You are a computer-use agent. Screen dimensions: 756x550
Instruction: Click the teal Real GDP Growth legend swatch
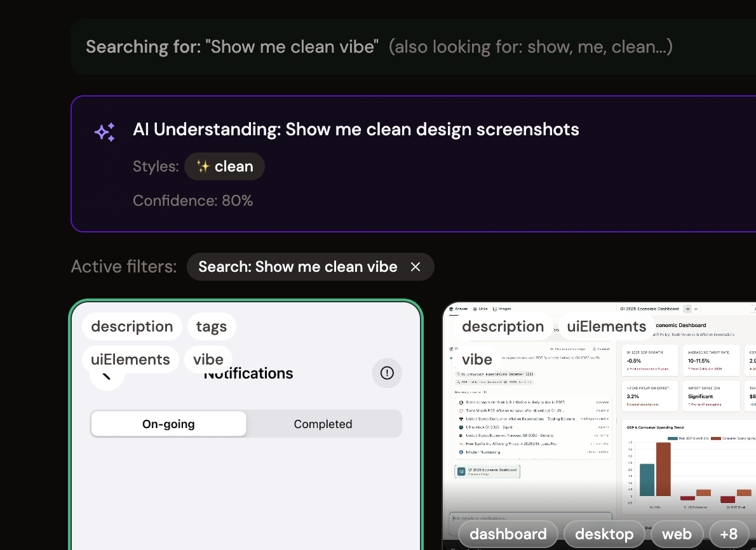[x=673, y=438]
